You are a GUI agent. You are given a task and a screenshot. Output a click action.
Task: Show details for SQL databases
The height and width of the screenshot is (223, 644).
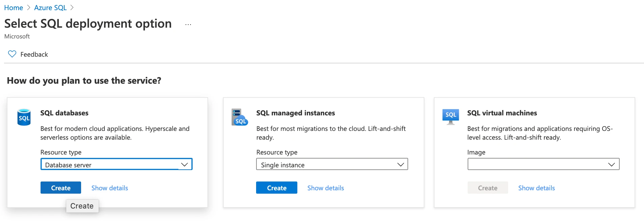pyautogui.click(x=110, y=188)
